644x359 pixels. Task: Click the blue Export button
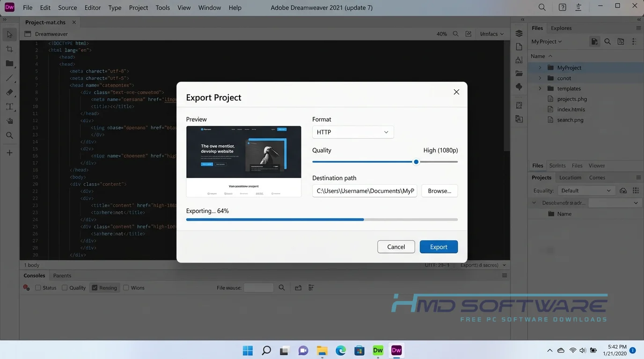[439, 247]
